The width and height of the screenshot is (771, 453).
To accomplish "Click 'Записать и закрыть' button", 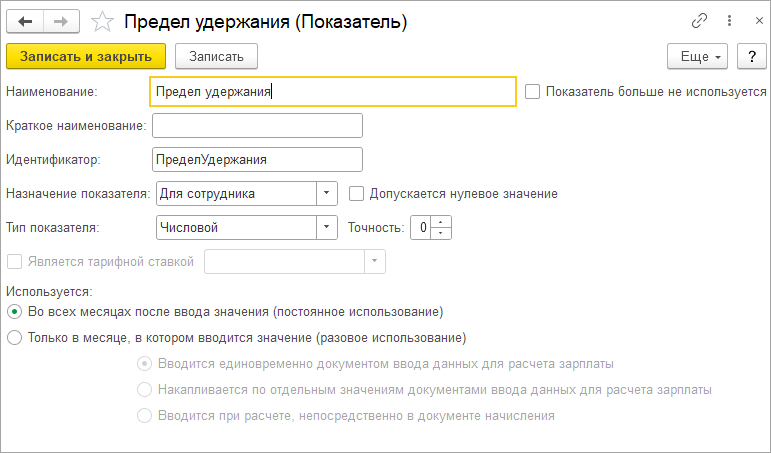I will [x=86, y=57].
